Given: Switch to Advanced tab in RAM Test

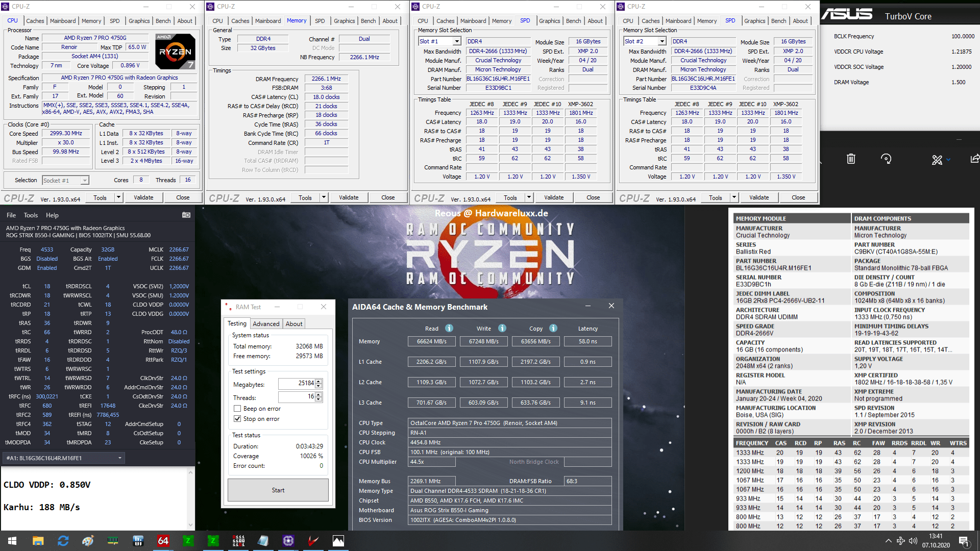Looking at the screenshot, I should (x=266, y=324).
